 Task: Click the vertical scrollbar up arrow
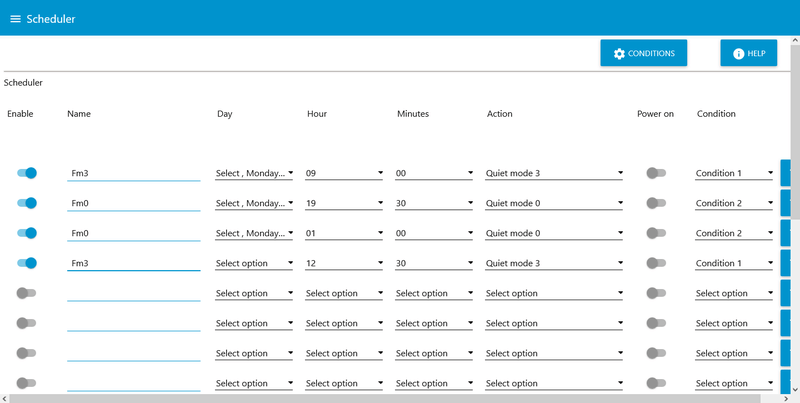tap(795, 40)
